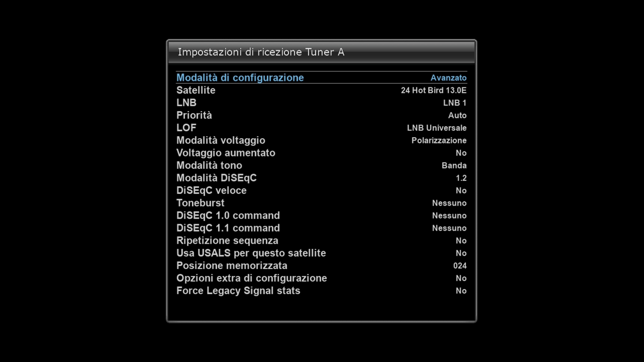Image resolution: width=644 pixels, height=362 pixels.
Task: Select the 'DiSEqC veloce' row label
Action: [211, 190]
